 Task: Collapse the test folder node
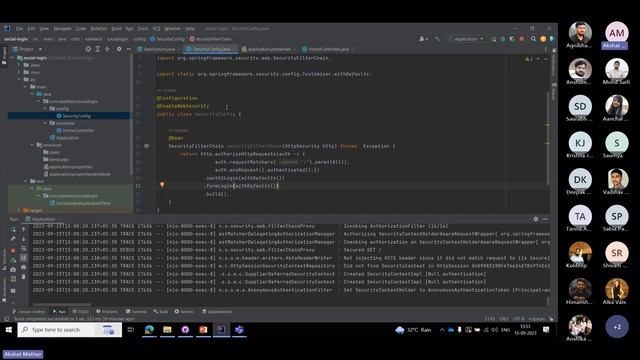(26, 181)
